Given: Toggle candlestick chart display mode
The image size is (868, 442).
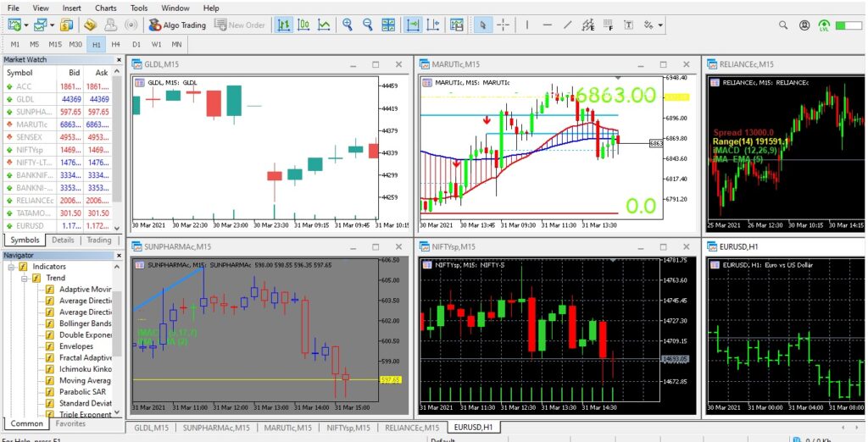Looking at the screenshot, I should point(303,25).
